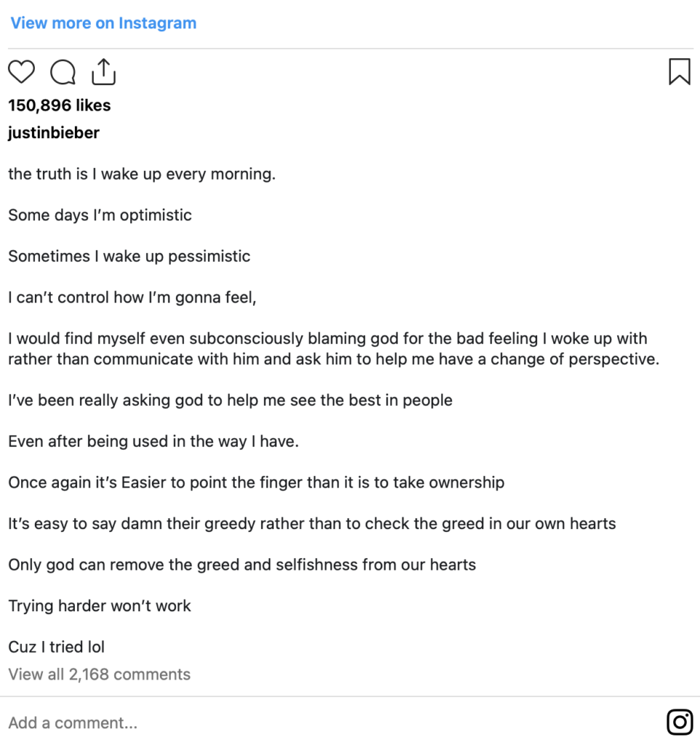
Task: Open the justinbieber profile username
Action: click(54, 132)
